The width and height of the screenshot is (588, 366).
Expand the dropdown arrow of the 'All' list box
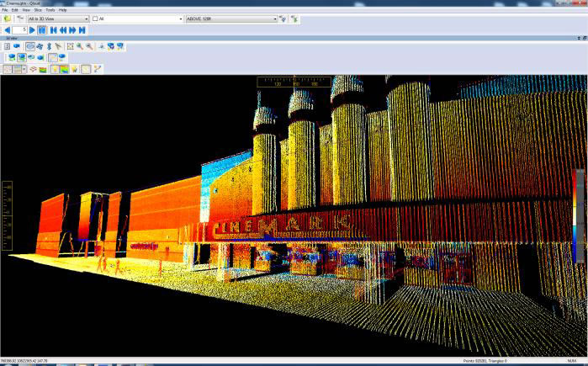click(x=181, y=19)
